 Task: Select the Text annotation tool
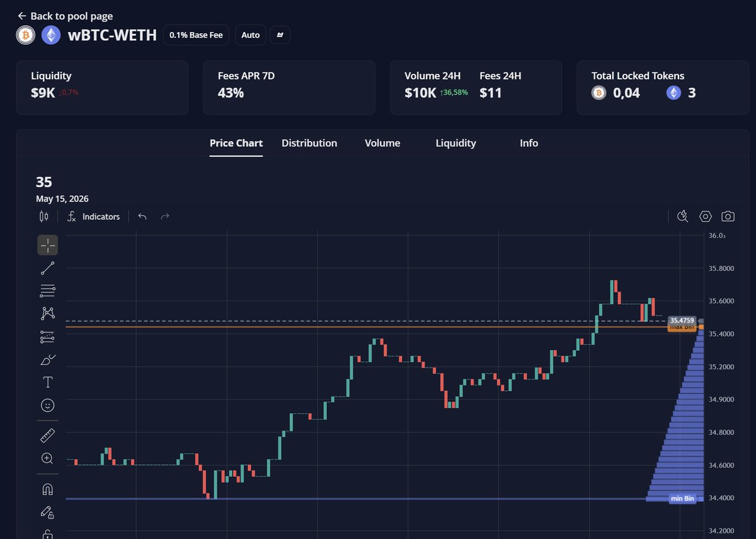click(48, 382)
